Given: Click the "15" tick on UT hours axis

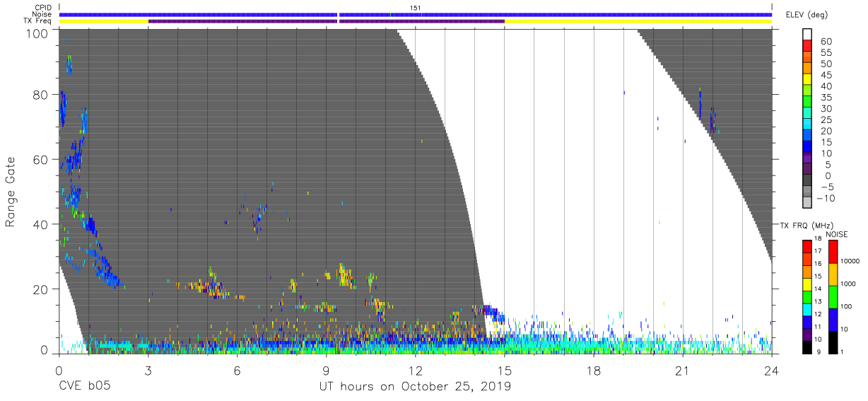Looking at the screenshot, I should point(505,370).
